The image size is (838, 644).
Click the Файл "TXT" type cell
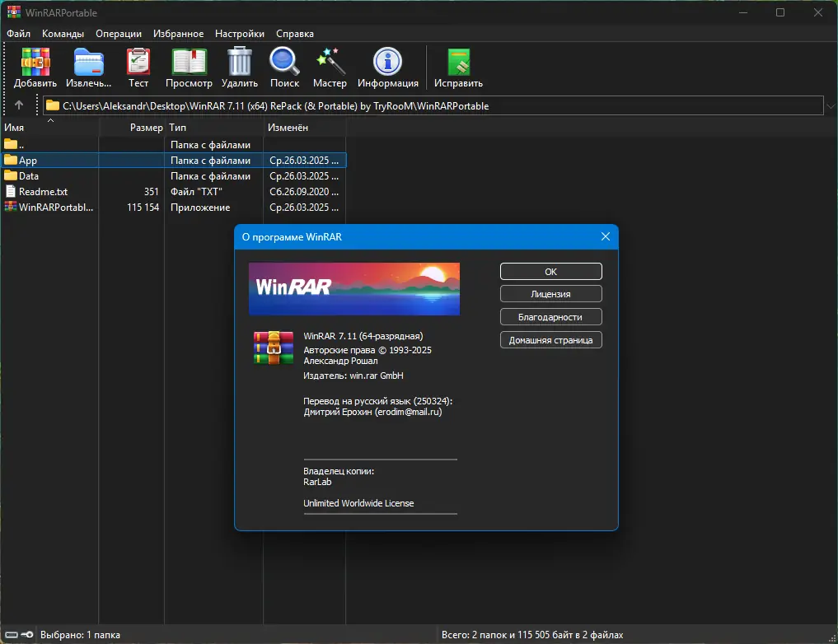pos(196,192)
